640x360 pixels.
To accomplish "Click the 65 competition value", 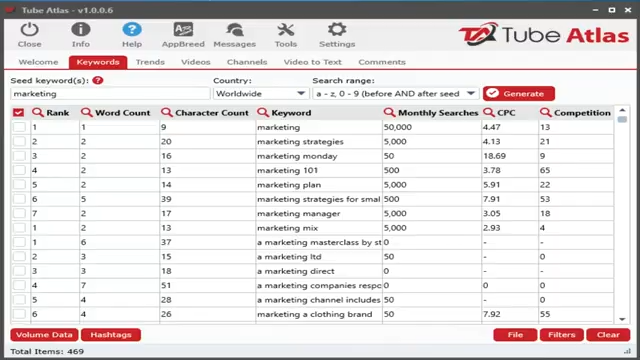I will point(545,170).
